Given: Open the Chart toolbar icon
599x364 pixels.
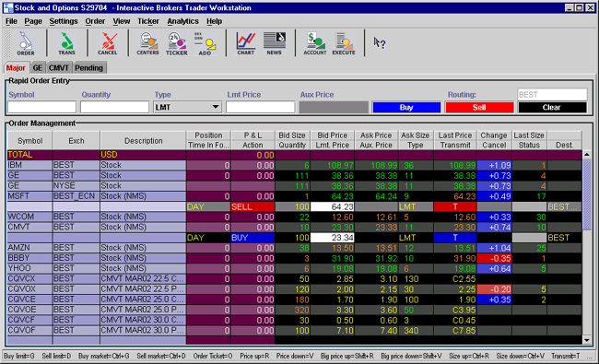Looking at the screenshot, I should (x=246, y=43).
